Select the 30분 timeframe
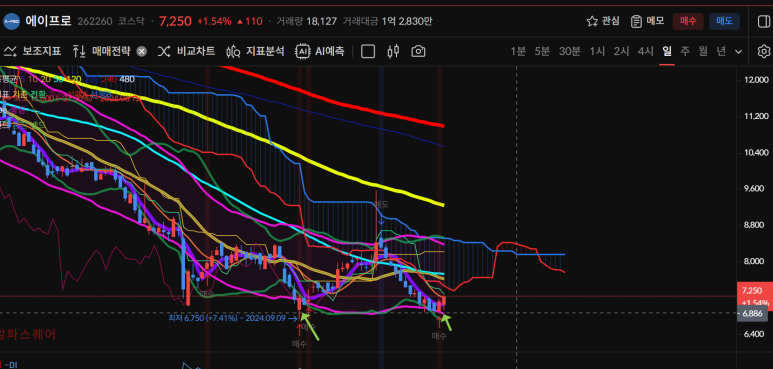The image size is (773, 369). [569, 51]
